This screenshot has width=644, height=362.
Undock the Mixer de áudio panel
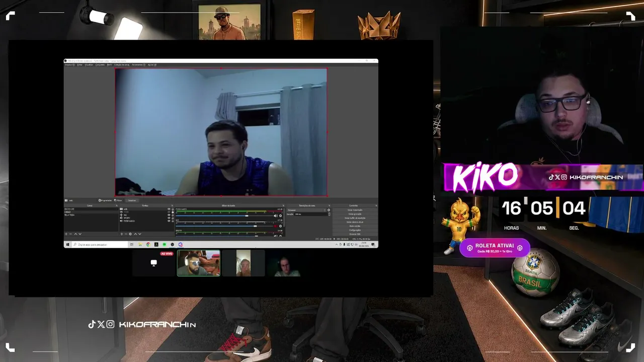coord(283,206)
